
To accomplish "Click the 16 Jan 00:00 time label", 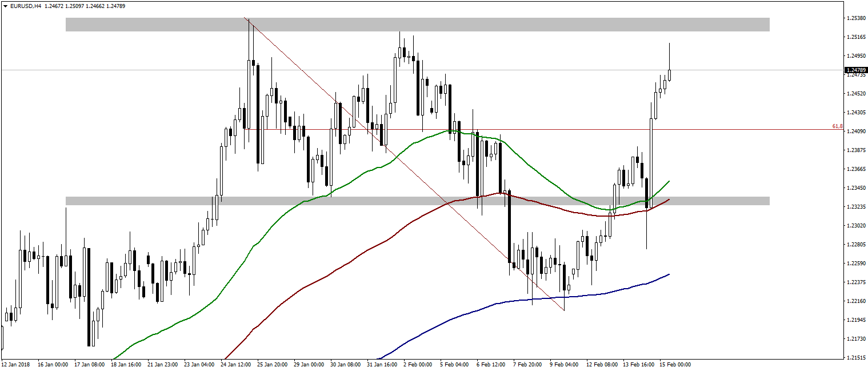I will pyautogui.click(x=53, y=364).
